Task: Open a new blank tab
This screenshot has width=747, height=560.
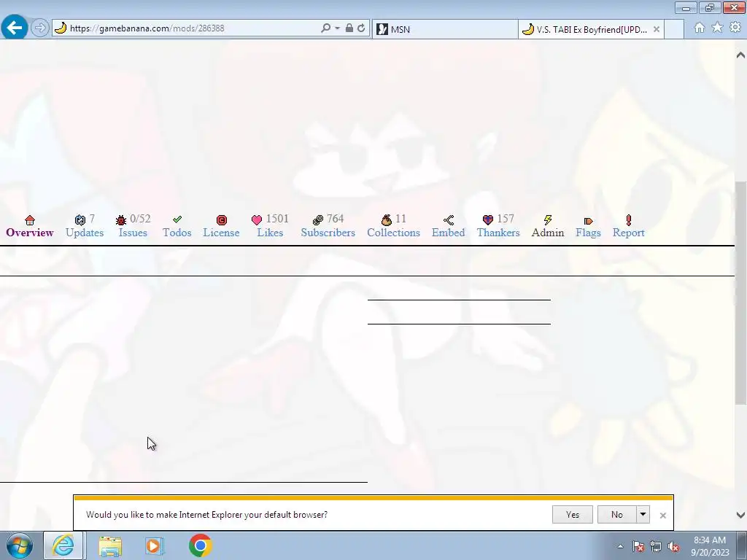Action: click(674, 29)
